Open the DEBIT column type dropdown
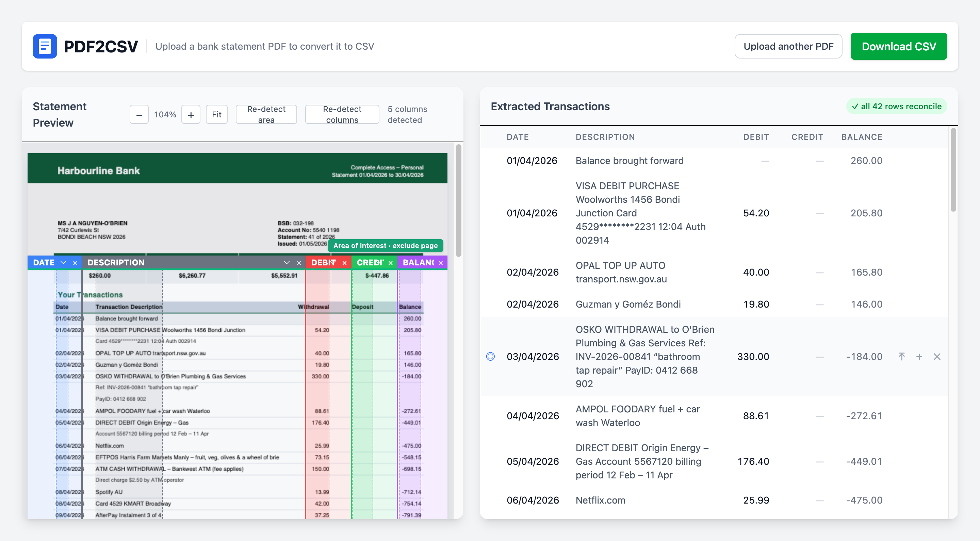 (333, 263)
